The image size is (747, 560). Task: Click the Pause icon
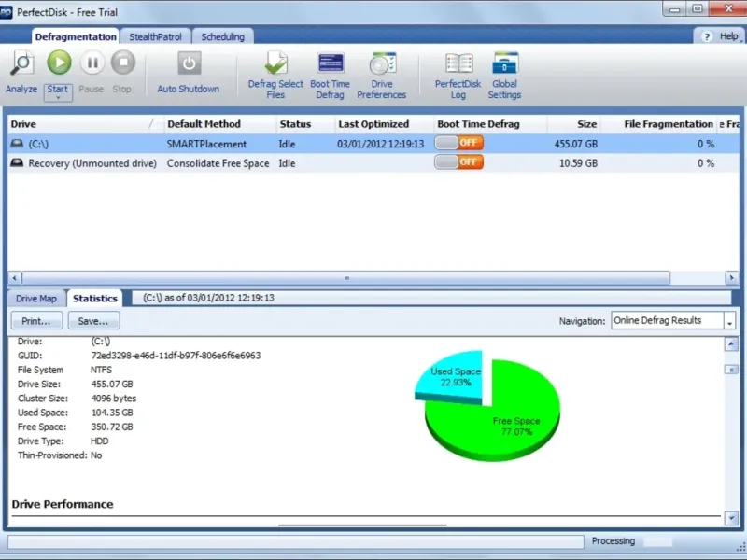[x=92, y=63]
